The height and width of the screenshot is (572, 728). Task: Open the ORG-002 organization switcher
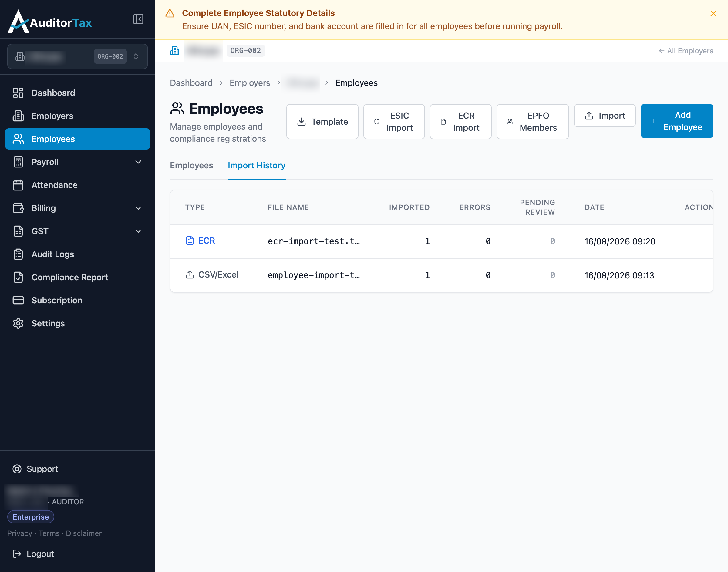(77, 56)
